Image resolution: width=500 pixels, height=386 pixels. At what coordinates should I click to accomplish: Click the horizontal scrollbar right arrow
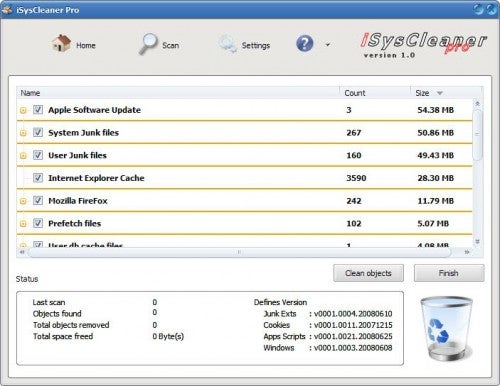coord(467,252)
